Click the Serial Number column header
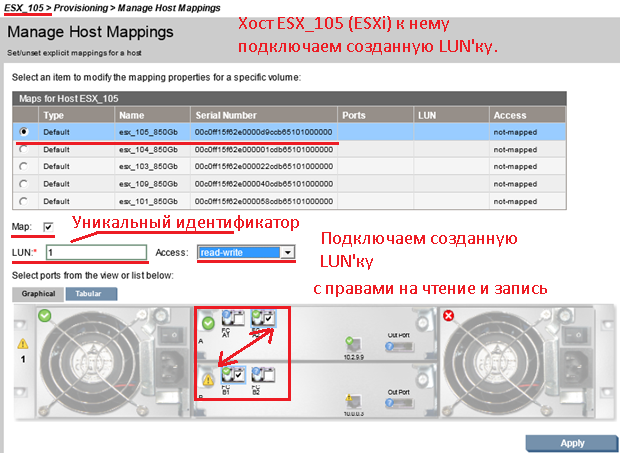Viewport: 620px width, 453px height. 226,115
